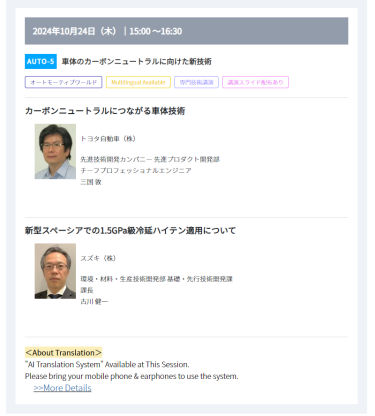Click the department line 先進技術開発カンパニー 先進プロダクト開発部
This screenshot has height=416, width=375.
[150, 159]
